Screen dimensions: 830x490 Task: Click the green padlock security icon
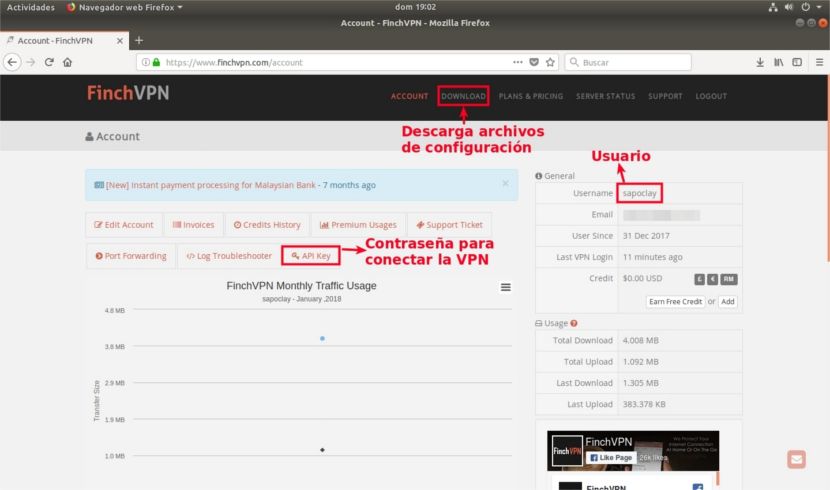(156, 62)
